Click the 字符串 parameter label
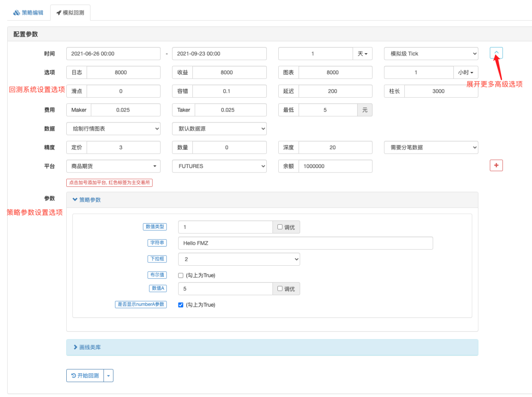Image resolution: width=532 pixels, height=397 pixels. (157, 243)
